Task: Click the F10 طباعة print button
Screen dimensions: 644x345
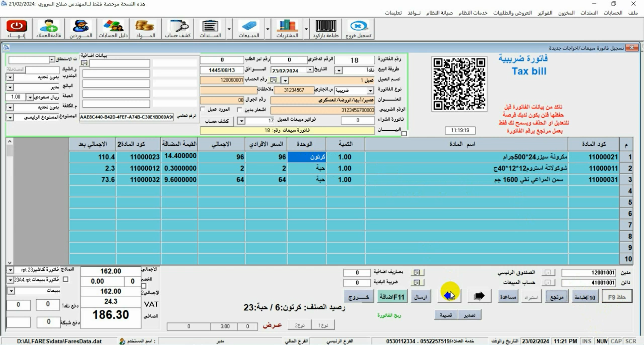Action: click(585, 297)
